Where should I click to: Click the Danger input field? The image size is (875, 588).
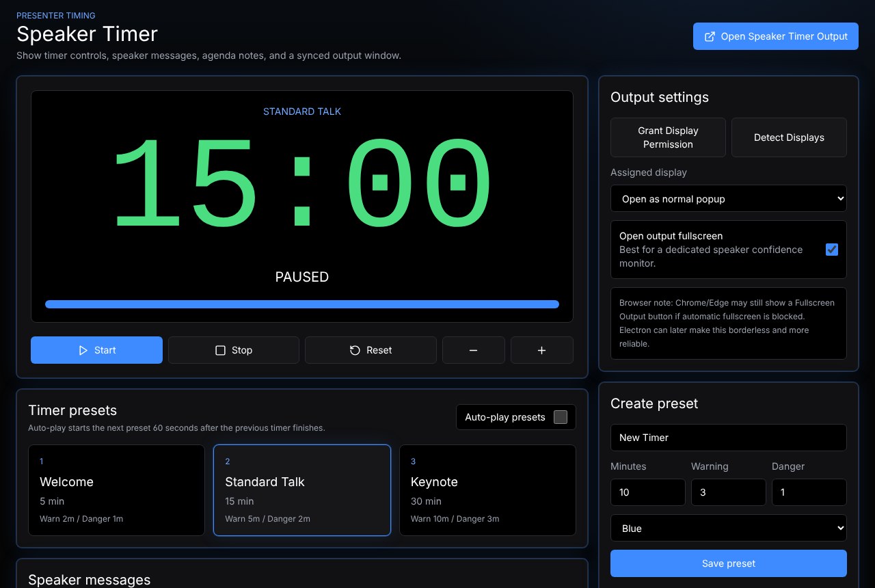pos(809,492)
